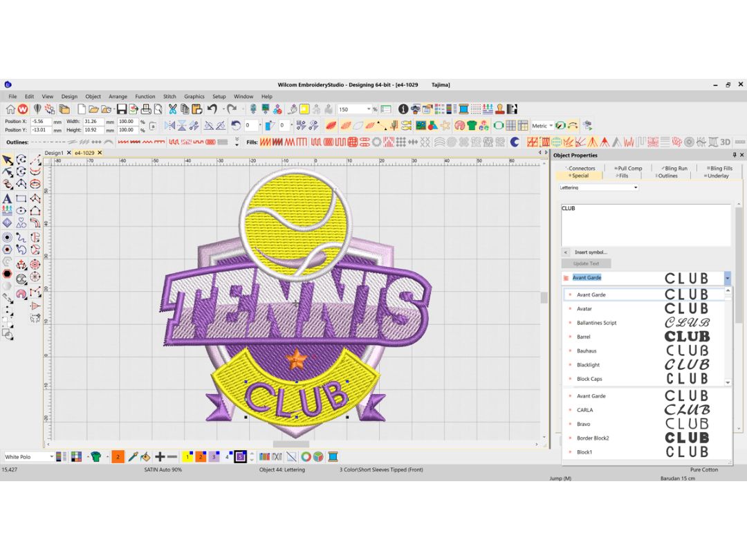Click the paint bucket apply-color icon
747x560 pixels.
pos(146,457)
